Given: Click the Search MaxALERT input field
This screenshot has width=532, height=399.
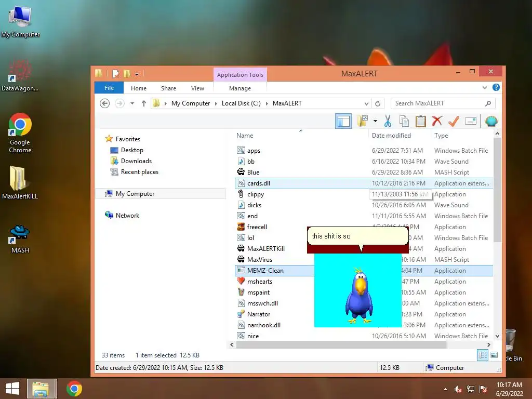Looking at the screenshot, I should point(443,103).
